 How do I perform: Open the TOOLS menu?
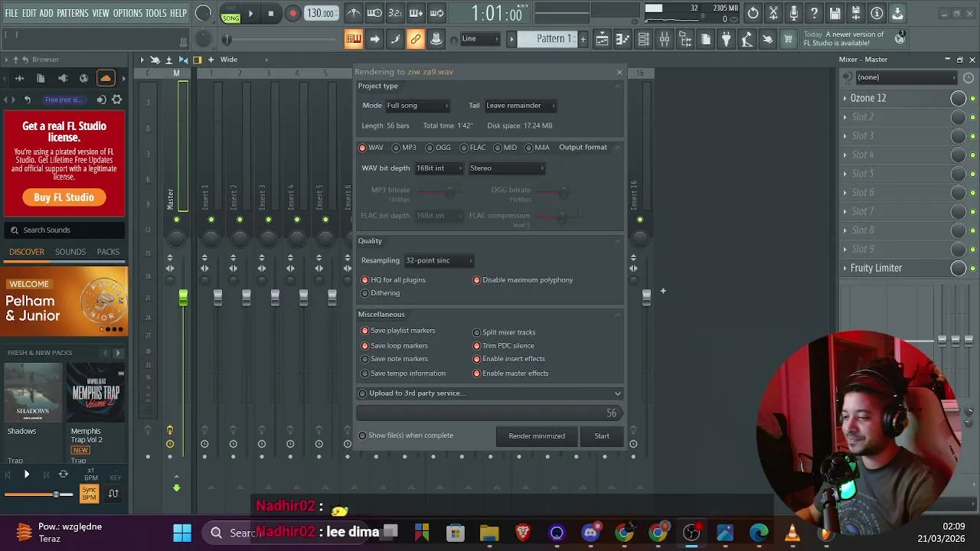[x=156, y=13]
